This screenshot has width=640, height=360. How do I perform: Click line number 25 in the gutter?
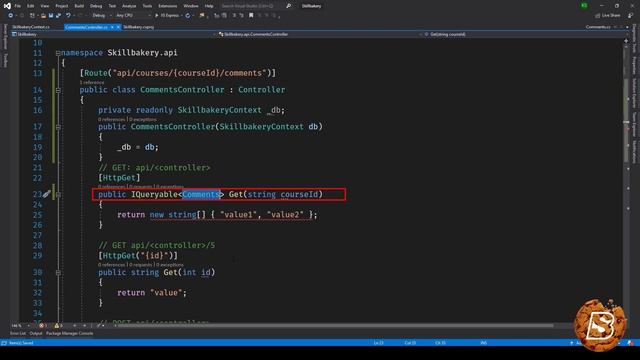click(37, 215)
